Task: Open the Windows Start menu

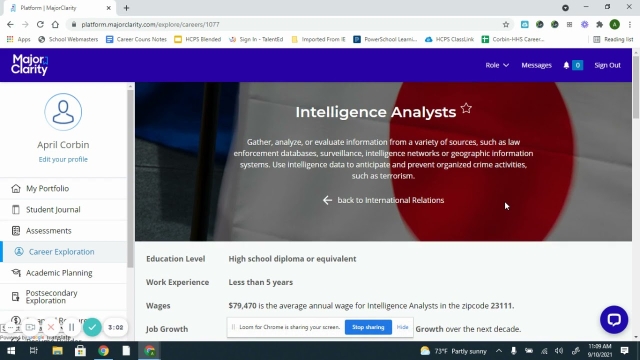Action: 11,351
